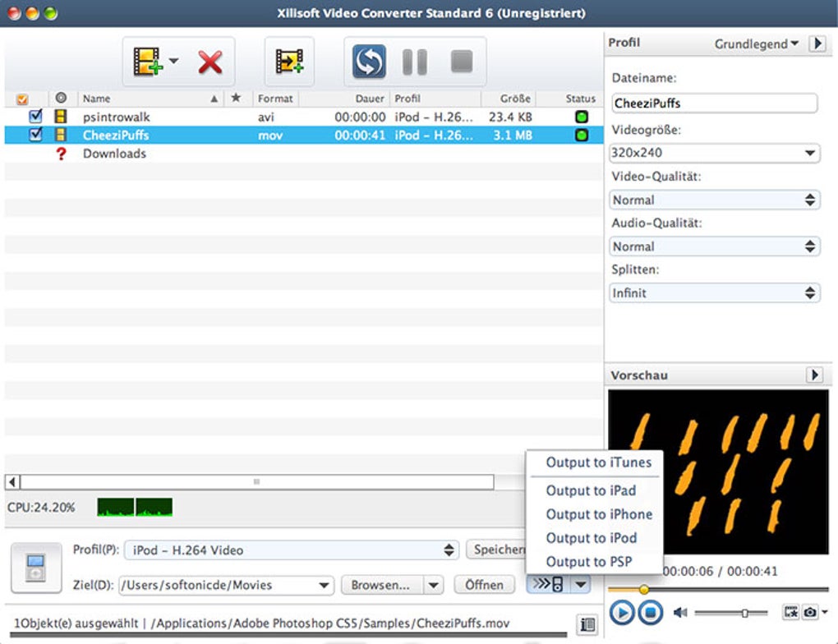Click the preview clip settings icon
838x644 pixels.
point(790,612)
